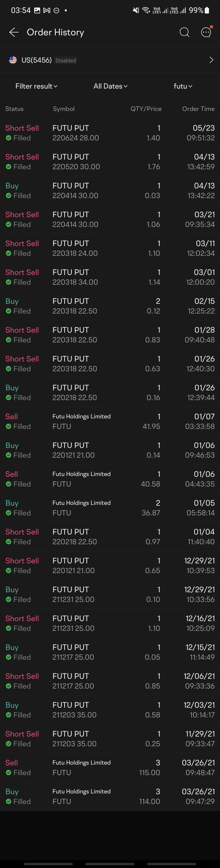Open Buy order of 2 shares at 36.87
The height and width of the screenshot is (868, 220).
(x=110, y=508)
